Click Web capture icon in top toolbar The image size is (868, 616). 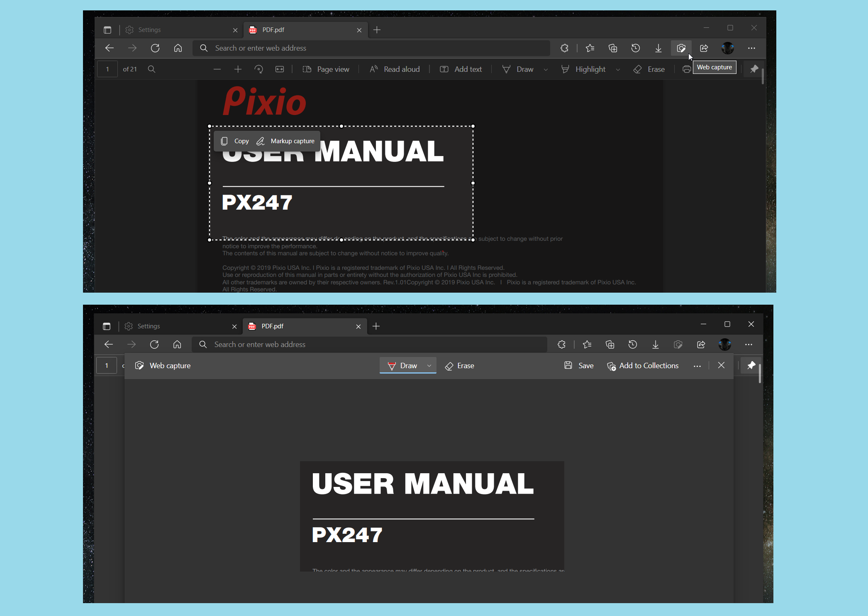pos(681,48)
